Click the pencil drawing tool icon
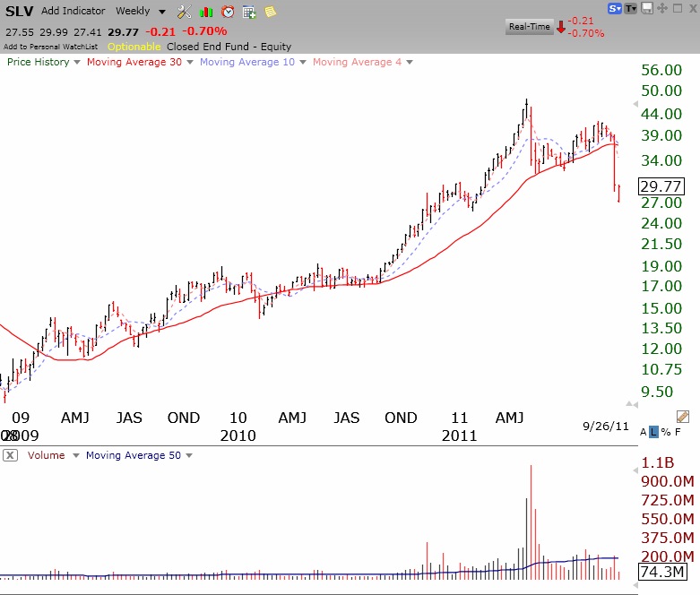This screenshot has height=595, width=700. (x=682, y=416)
